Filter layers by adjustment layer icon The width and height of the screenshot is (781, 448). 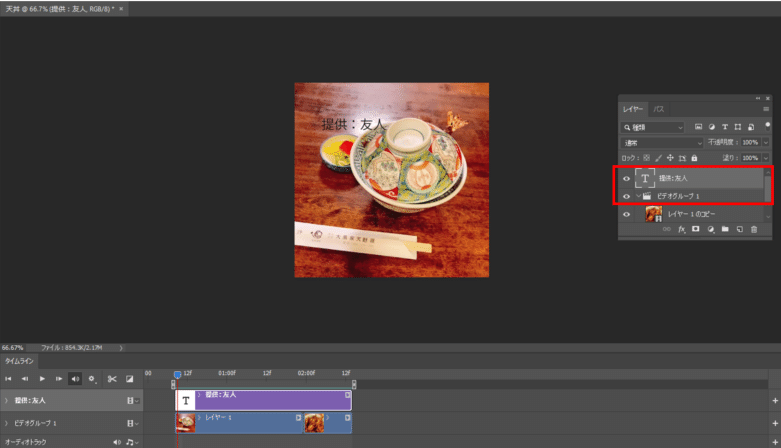pyautogui.click(x=711, y=127)
